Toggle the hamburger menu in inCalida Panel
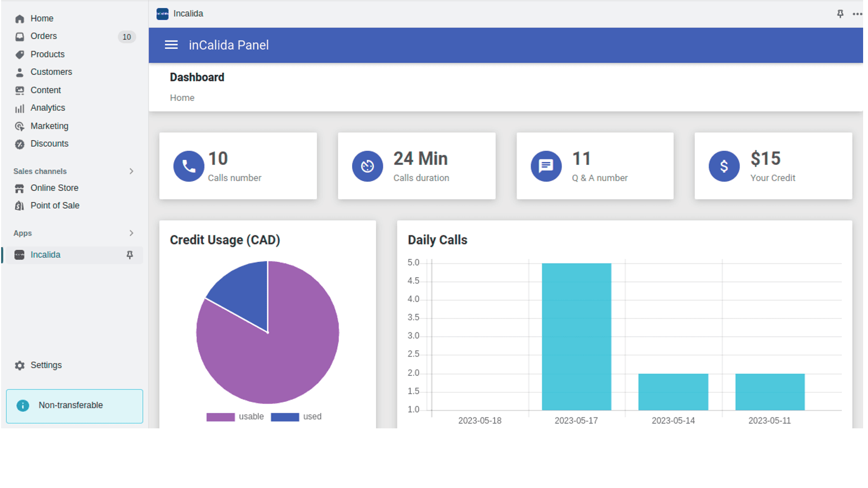Viewport: 868px width, 488px height. pos(171,45)
